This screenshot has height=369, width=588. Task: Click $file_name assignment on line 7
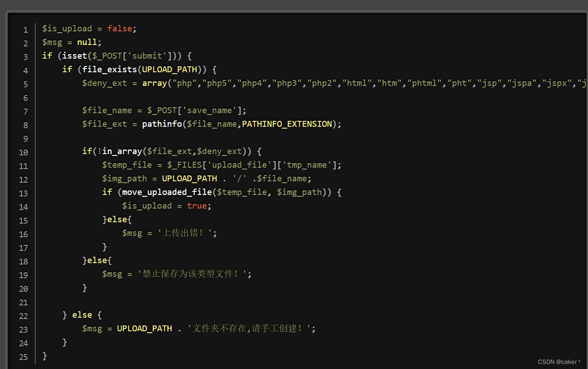(x=107, y=110)
